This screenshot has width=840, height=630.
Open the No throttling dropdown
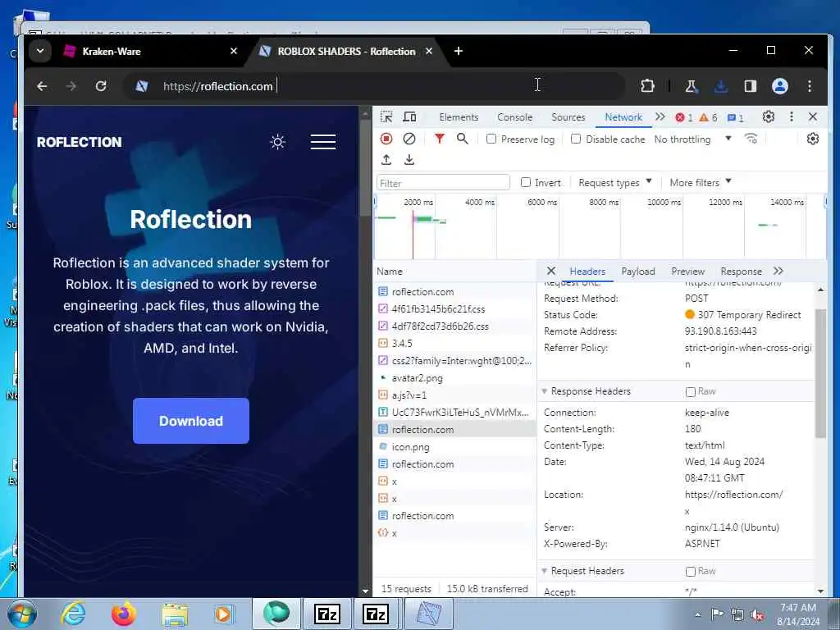(692, 139)
